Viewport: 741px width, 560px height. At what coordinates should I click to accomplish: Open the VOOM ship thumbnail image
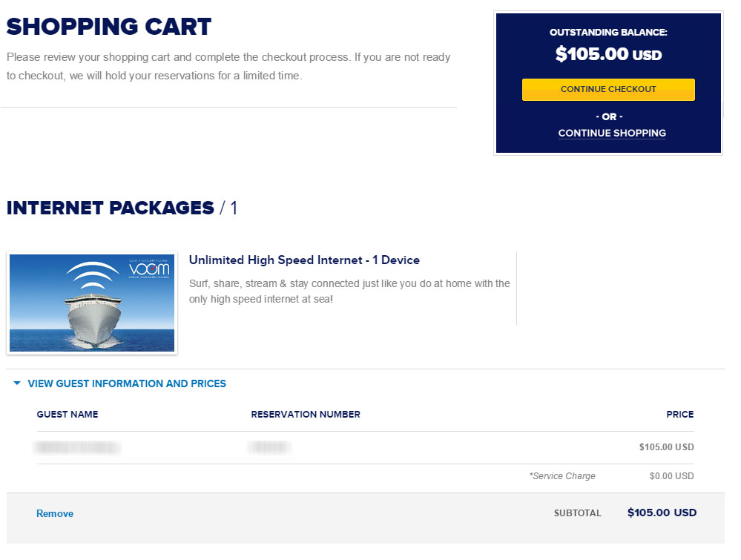(92, 303)
